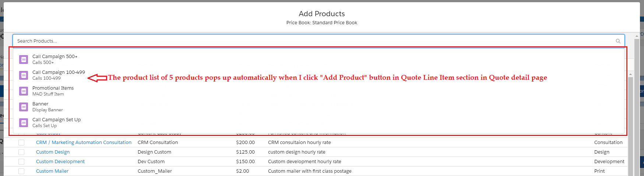Screen dimensions: 644x176
Task: Click the Call Campaign 500+ product icon
Action: [24, 60]
